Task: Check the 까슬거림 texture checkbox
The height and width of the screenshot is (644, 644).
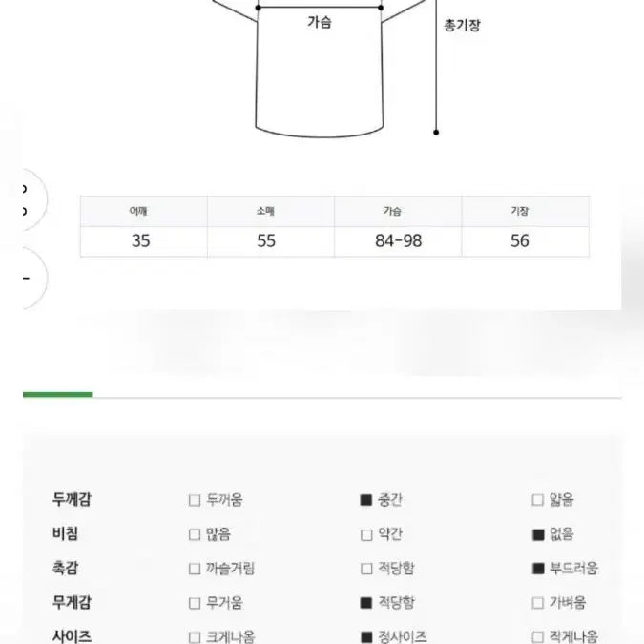Action: [x=195, y=569]
